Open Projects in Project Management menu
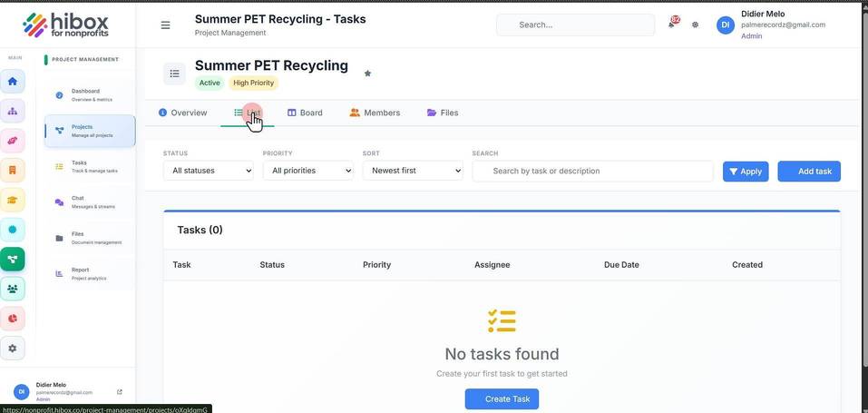Screen dimensions: 868x413 coord(90,131)
